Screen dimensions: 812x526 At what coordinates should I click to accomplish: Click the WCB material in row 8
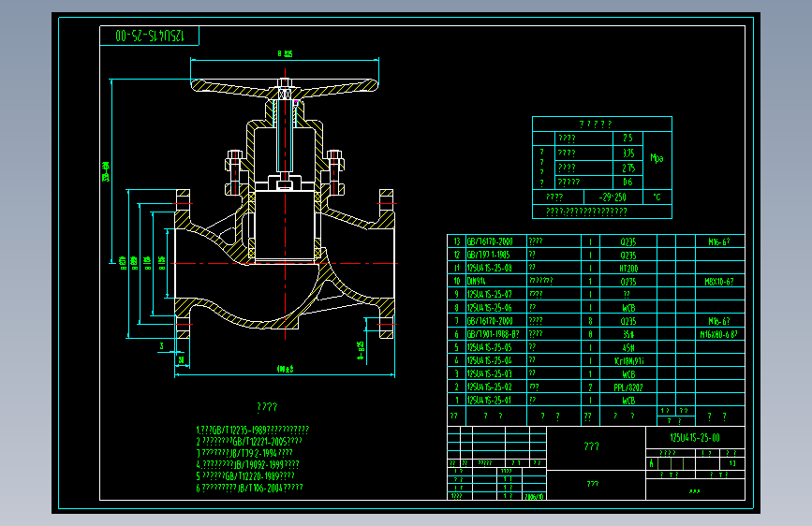tap(628, 308)
